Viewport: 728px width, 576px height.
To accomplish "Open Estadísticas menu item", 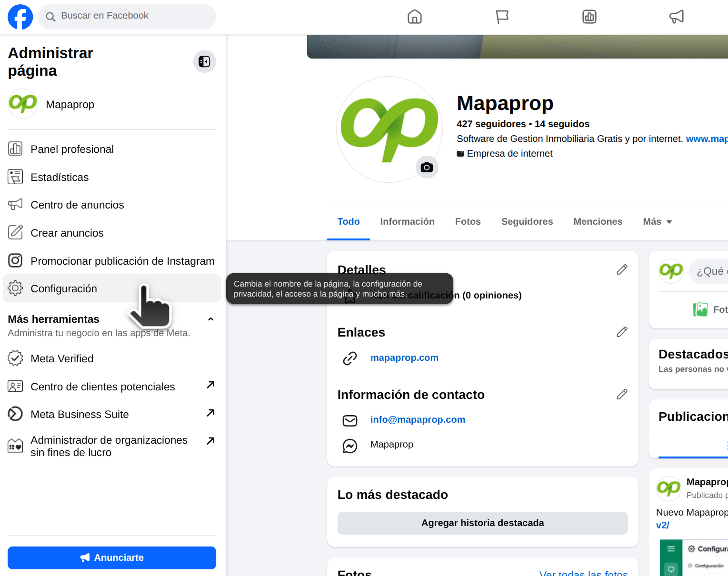I will point(112,177).
